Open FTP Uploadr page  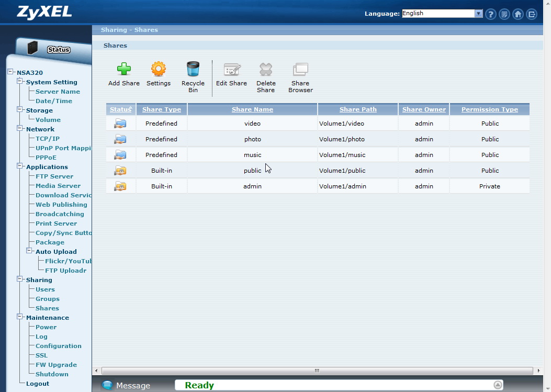tap(66, 271)
